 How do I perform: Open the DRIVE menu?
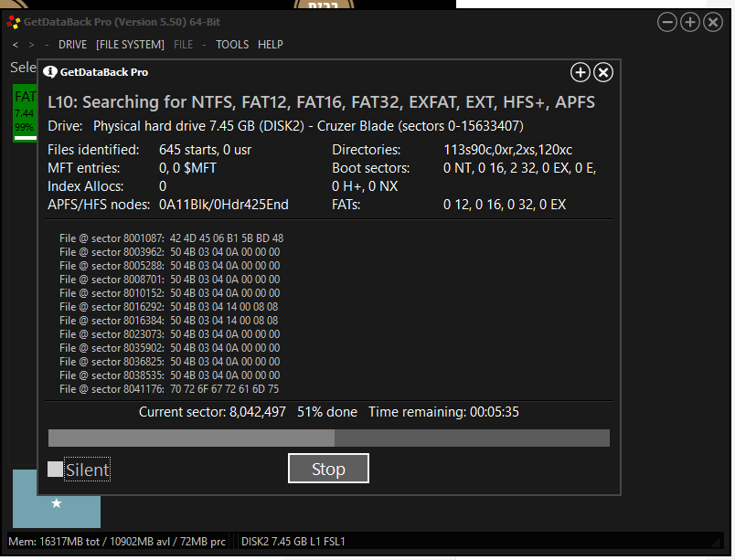point(72,45)
